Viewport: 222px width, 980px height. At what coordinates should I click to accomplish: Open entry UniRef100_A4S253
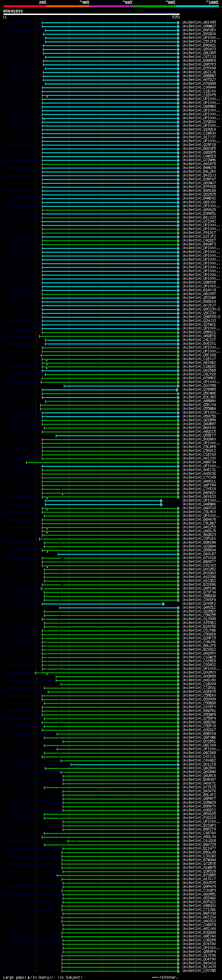[199, 527]
